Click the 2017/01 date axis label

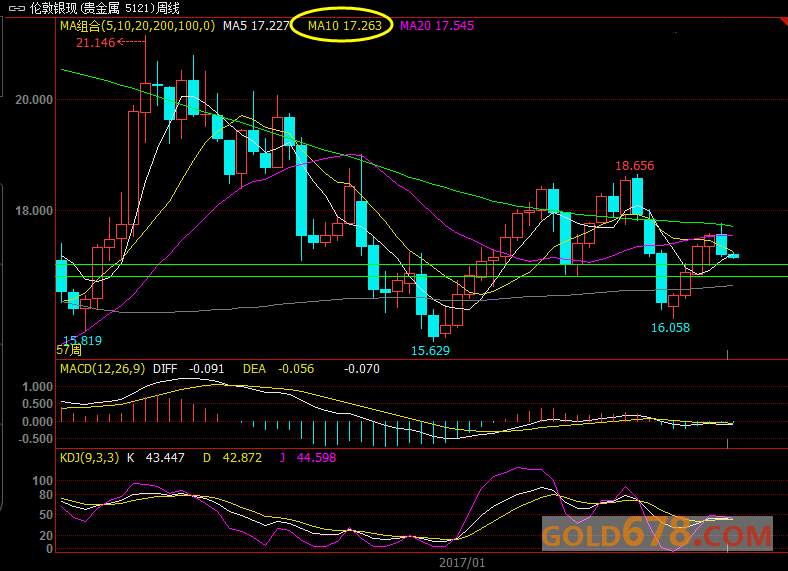pyautogui.click(x=462, y=562)
